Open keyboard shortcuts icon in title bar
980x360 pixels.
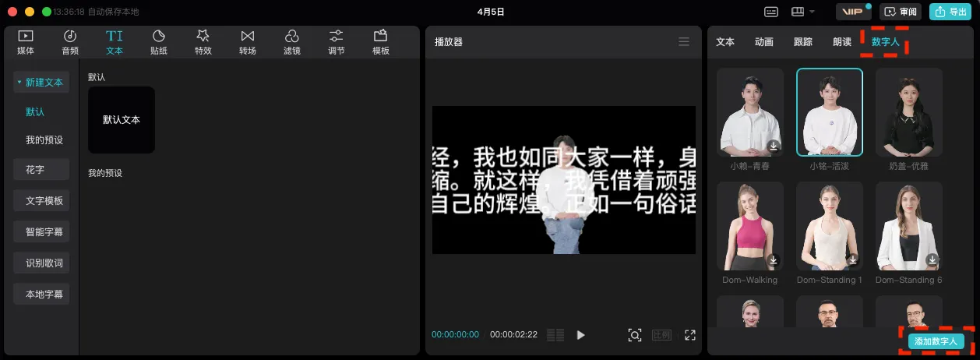click(x=771, y=12)
